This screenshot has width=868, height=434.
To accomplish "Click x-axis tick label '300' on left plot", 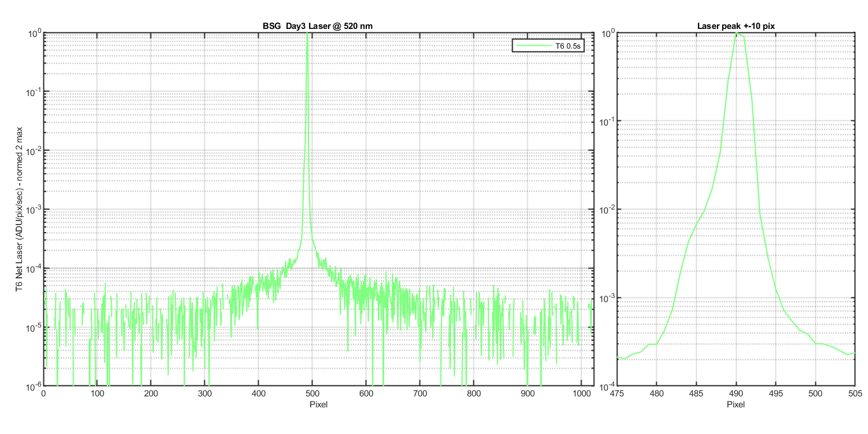I will pyautogui.click(x=204, y=393).
